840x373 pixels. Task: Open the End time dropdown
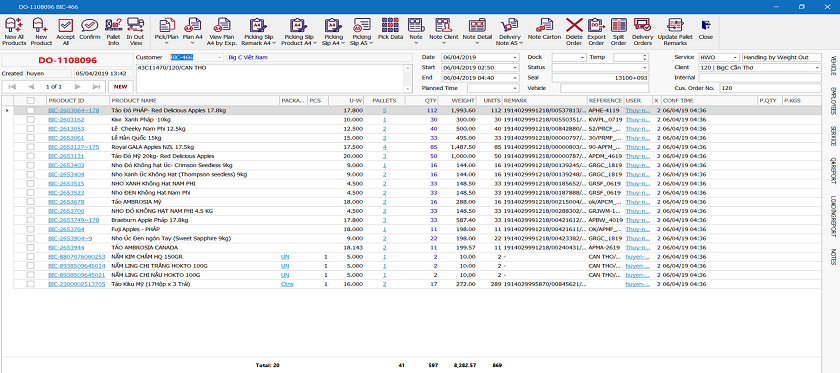(x=515, y=78)
